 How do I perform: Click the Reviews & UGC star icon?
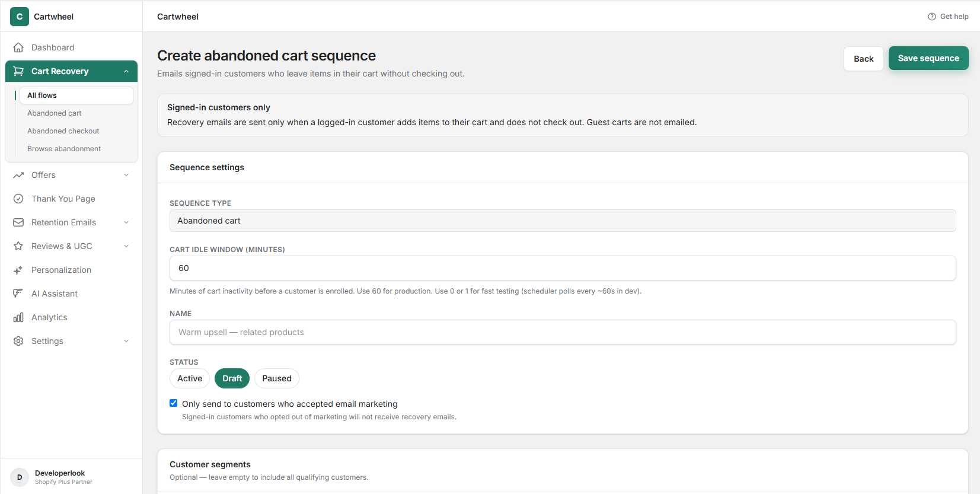click(x=18, y=246)
